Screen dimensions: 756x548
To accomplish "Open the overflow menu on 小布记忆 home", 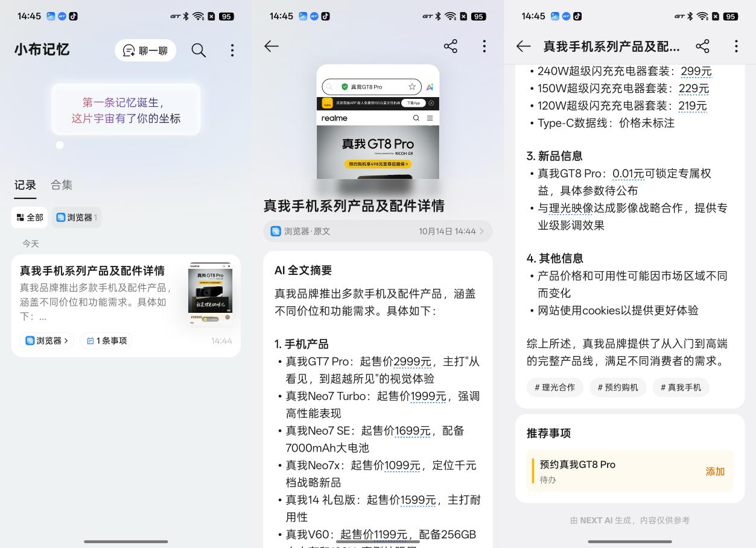I will (x=232, y=50).
